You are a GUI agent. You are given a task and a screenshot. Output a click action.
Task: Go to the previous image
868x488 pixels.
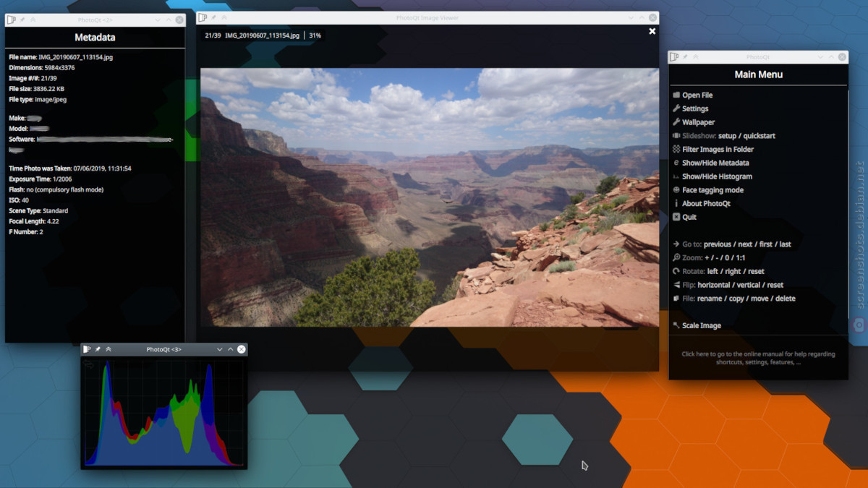pyautogui.click(x=718, y=244)
